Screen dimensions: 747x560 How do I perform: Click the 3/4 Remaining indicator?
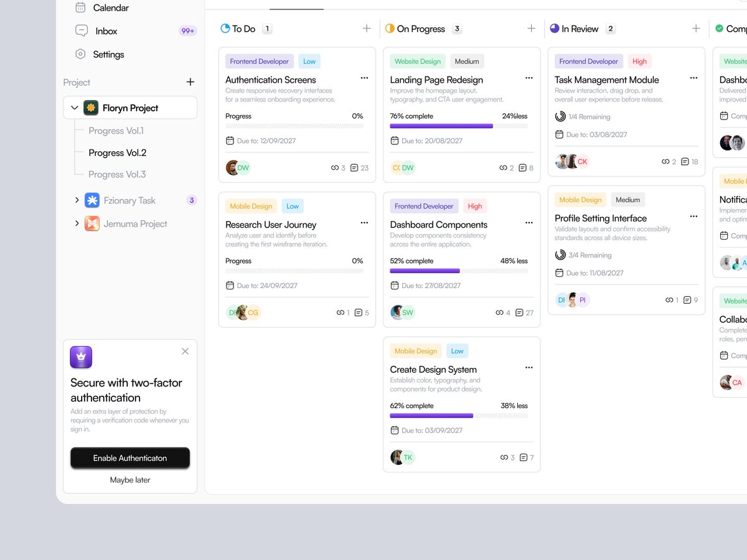[583, 255]
